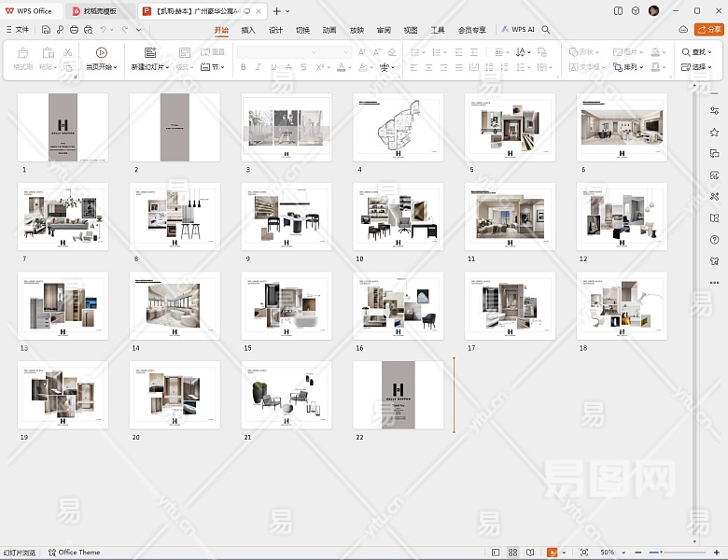Click the settings sliders icon in right sidebar

tap(714, 110)
